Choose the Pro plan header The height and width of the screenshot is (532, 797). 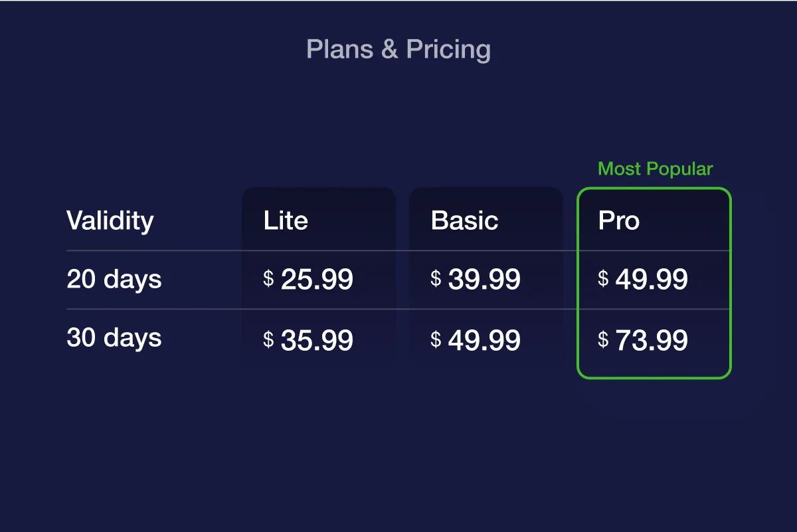tap(619, 221)
